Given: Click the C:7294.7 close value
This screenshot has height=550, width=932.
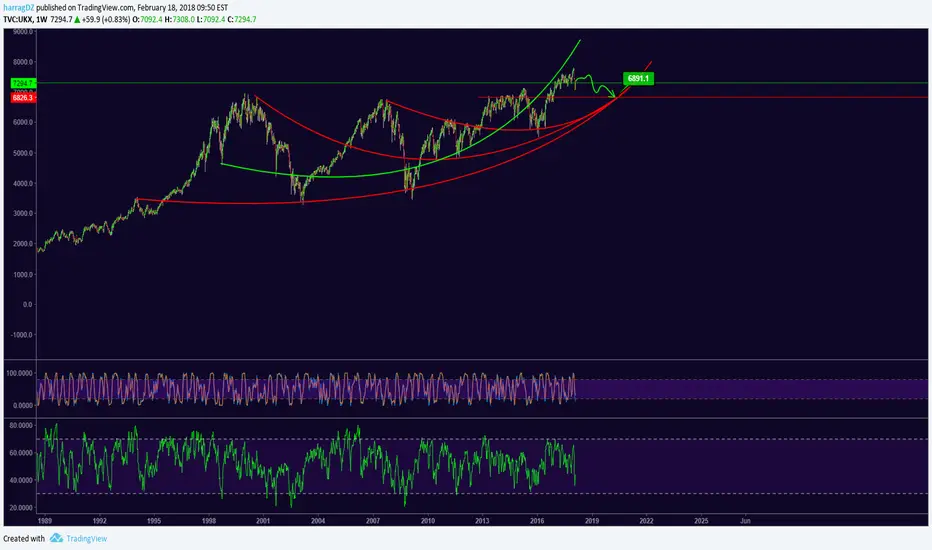Looking at the screenshot, I should (x=242, y=20).
